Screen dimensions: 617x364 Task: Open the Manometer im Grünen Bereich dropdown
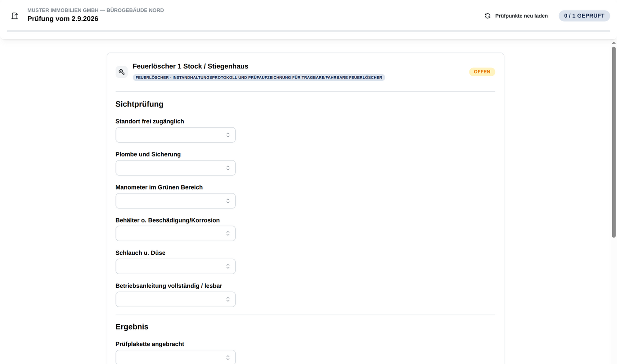(175, 201)
